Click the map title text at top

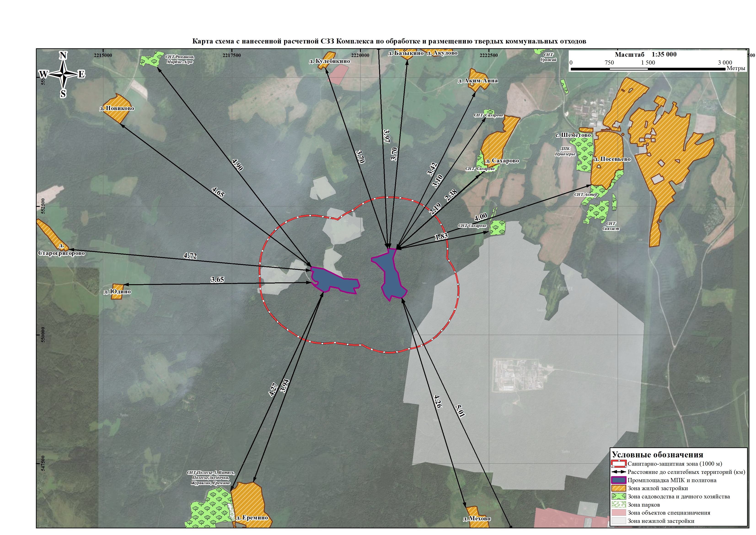pos(389,41)
